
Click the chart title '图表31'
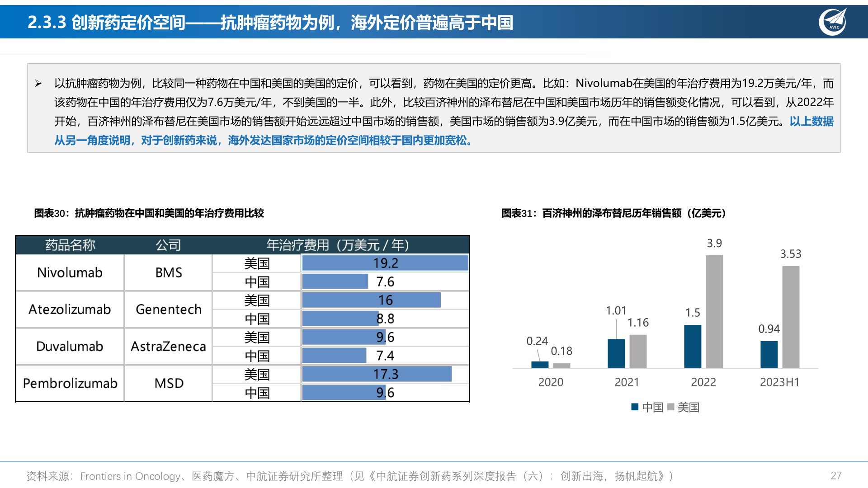point(614,213)
